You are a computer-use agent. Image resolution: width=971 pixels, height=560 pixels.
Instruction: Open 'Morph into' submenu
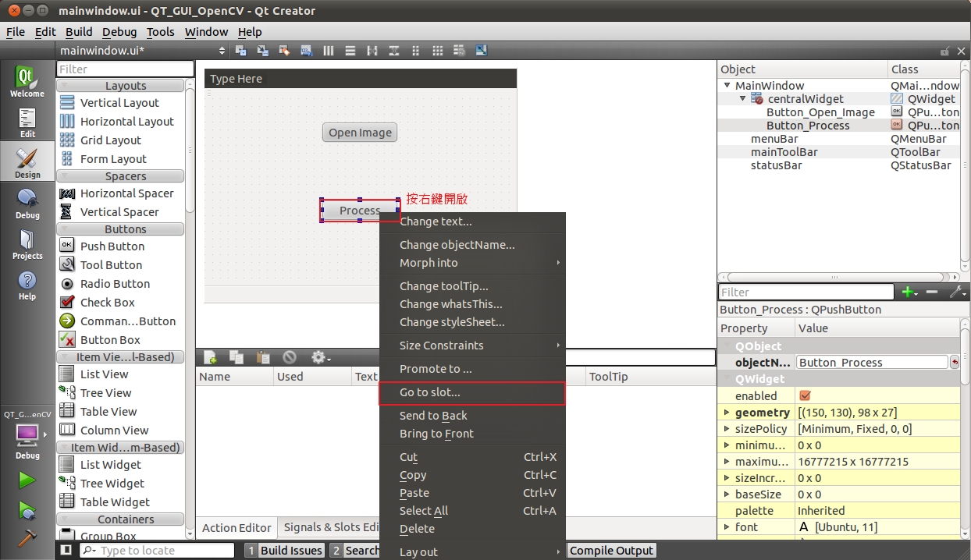[471, 263]
